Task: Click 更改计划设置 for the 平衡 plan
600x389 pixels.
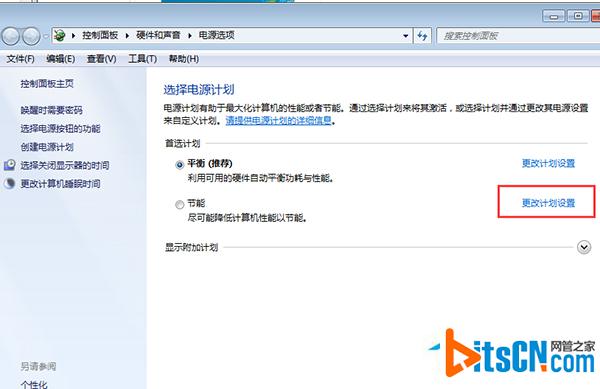Action: coord(548,163)
